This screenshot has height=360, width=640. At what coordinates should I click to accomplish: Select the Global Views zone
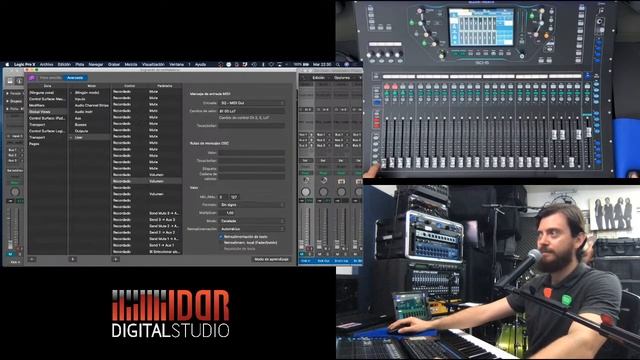point(47,112)
